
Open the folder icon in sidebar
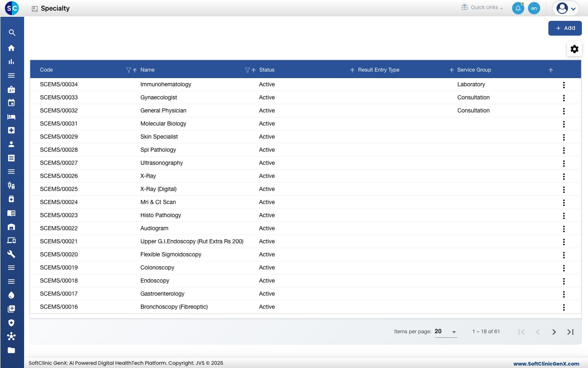[11, 350]
